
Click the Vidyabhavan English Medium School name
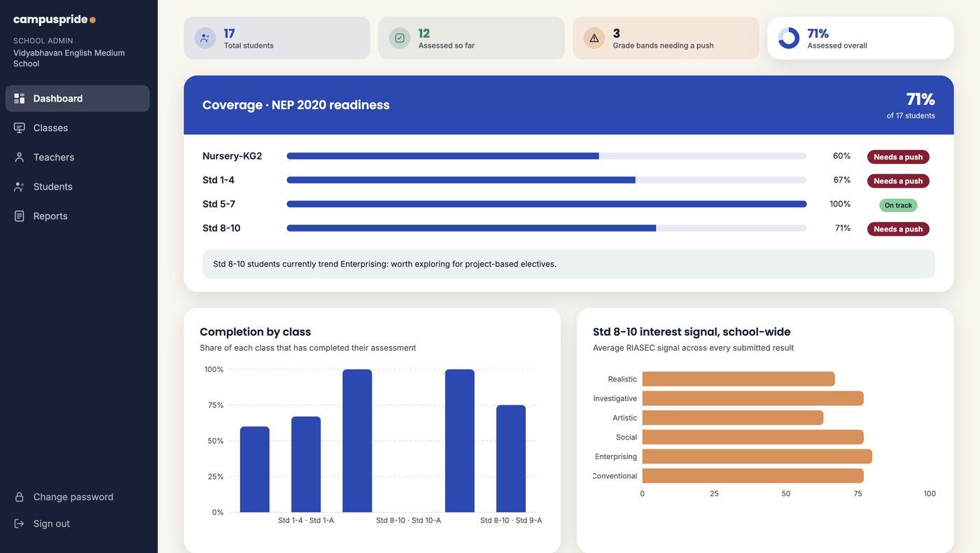(69, 58)
